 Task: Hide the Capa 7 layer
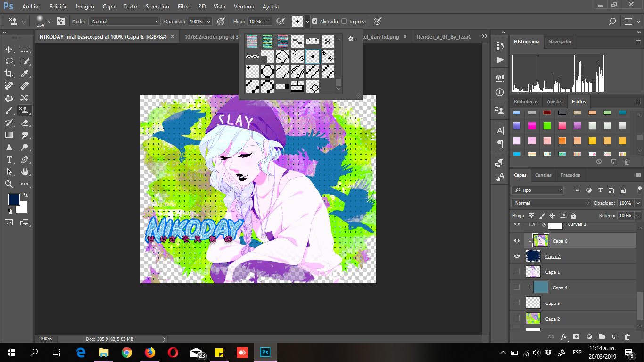click(x=517, y=256)
